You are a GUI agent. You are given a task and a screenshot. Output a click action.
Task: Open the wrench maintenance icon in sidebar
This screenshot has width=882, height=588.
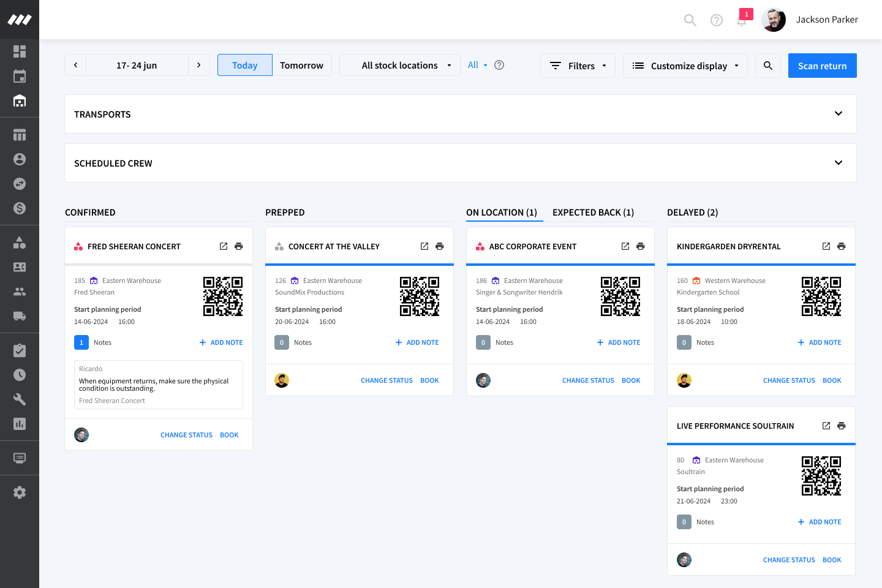20,399
